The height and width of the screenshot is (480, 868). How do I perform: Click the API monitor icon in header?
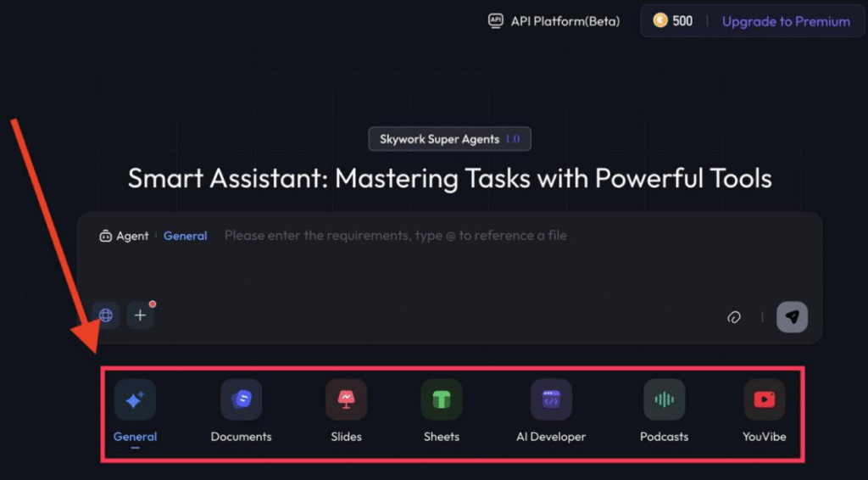pyautogui.click(x=496, y=21)
